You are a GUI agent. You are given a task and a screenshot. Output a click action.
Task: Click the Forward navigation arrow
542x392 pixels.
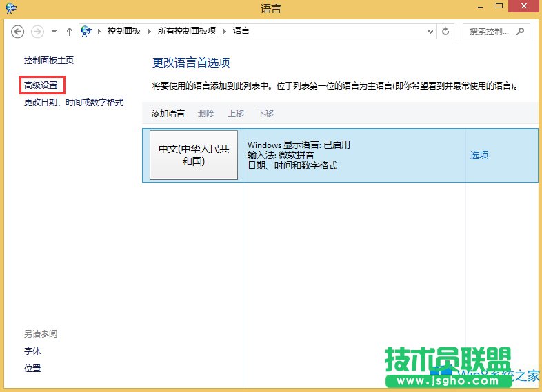37,32
